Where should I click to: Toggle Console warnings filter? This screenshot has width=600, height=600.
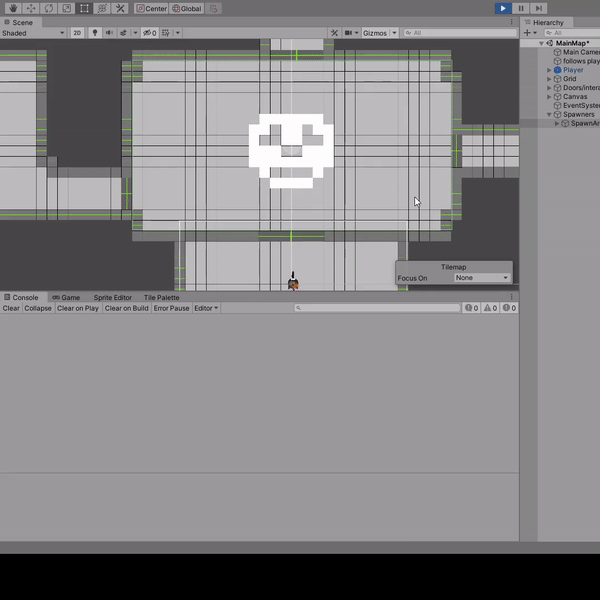pyautogui.click(x=490, y=308)
